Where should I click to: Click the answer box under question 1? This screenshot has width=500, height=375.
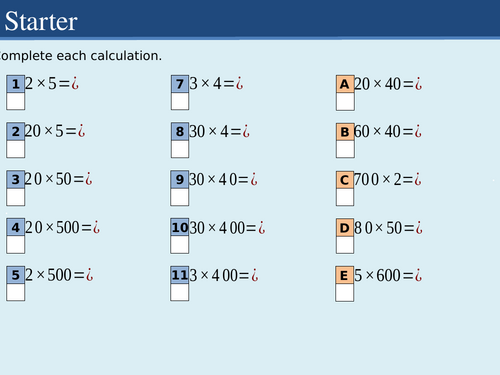click(16, 101)
